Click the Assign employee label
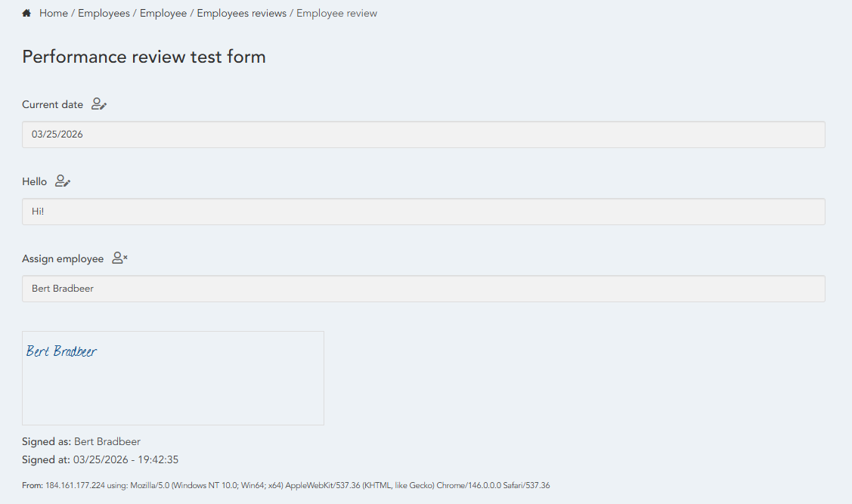Image resolution: width=852 pixels, height=504 pixels. pyautogui.click(x=63, y=258)
